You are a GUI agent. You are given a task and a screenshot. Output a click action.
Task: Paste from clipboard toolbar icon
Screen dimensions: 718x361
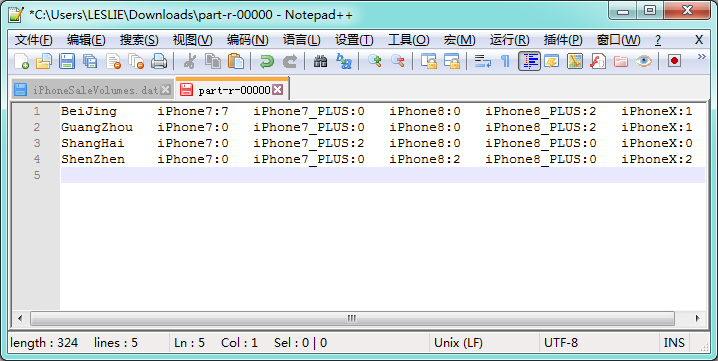tap(236, 61)
